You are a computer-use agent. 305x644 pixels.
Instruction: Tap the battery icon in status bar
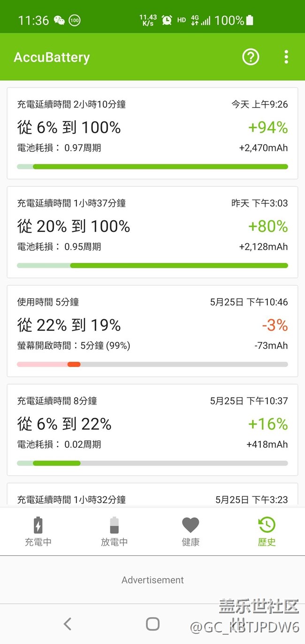pyautogui.click(x=250, y=20)
